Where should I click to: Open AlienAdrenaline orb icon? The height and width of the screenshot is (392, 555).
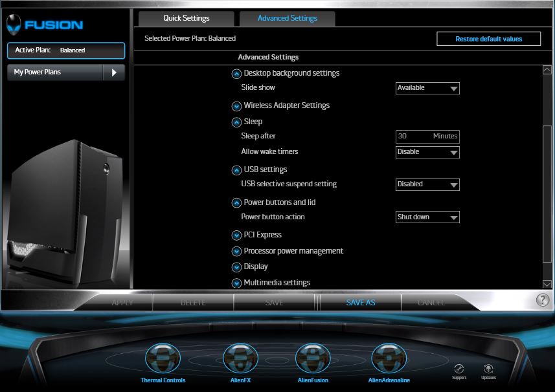(x=389, y=358)
